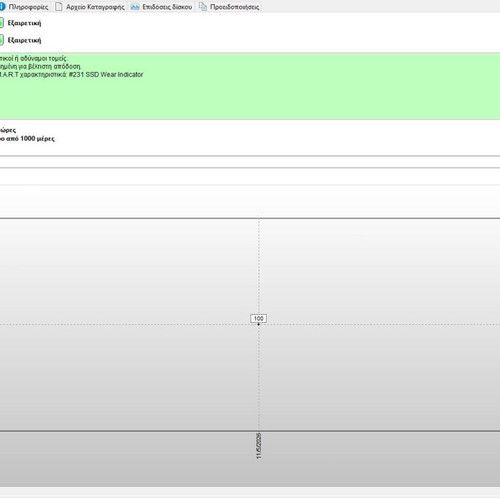Viewport: 500px width, 500px height.
Task: Select the Προειδοποιήσεις tab
Action: pyautogui.click(x=229, y=7)
